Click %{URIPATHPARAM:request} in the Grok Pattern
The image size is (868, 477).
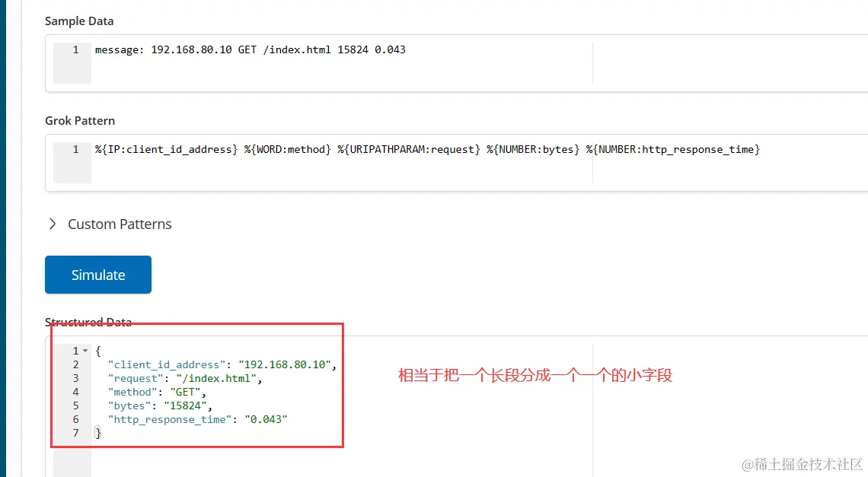(x=409, y=149)
